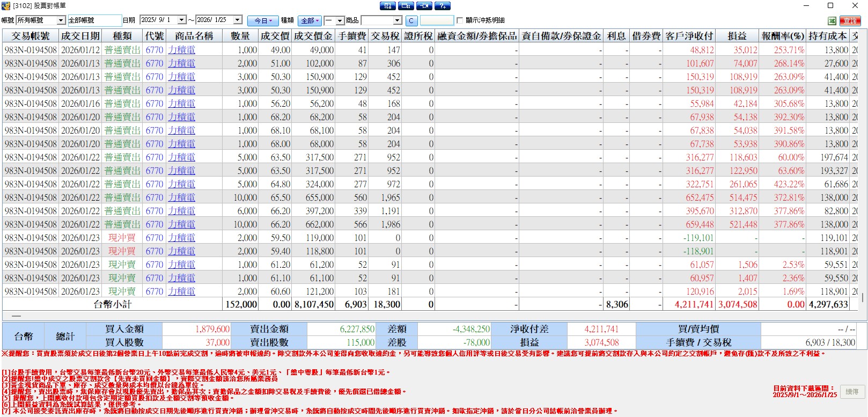Clear the product field with the C button
Screen dimensions: 868x417
tap(411, 20)
